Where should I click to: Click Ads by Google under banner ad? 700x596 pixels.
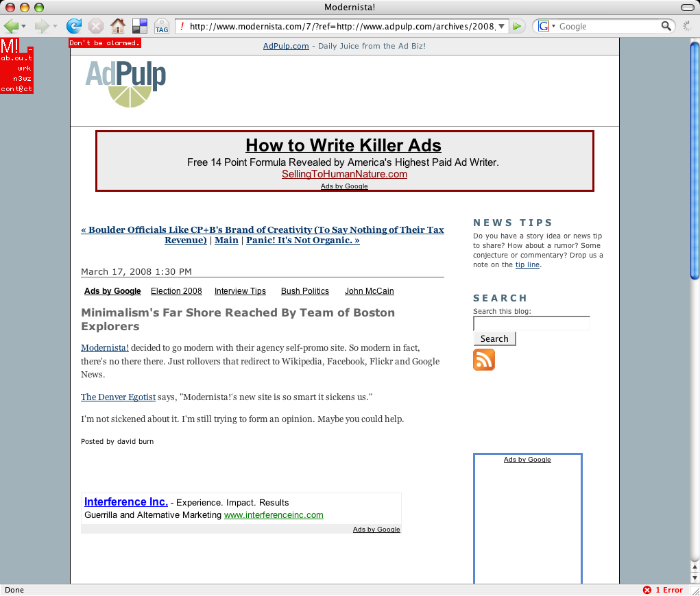[x=344, y=186]
